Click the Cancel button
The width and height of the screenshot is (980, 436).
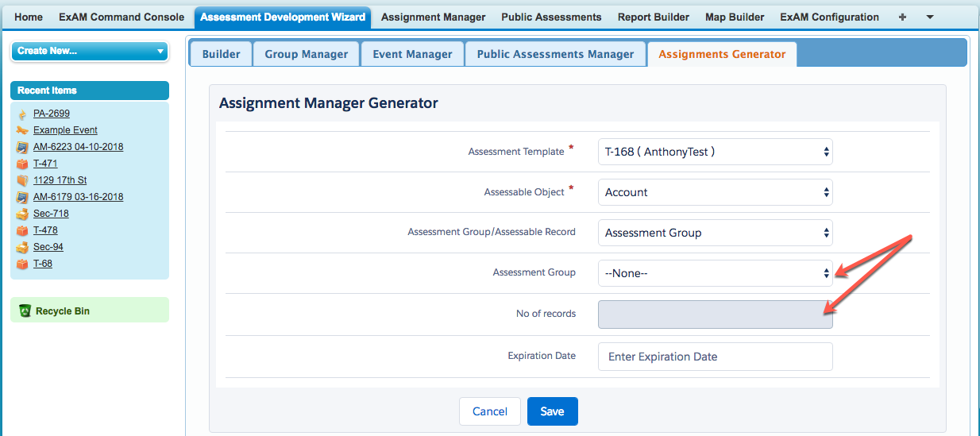pos(489,411)
